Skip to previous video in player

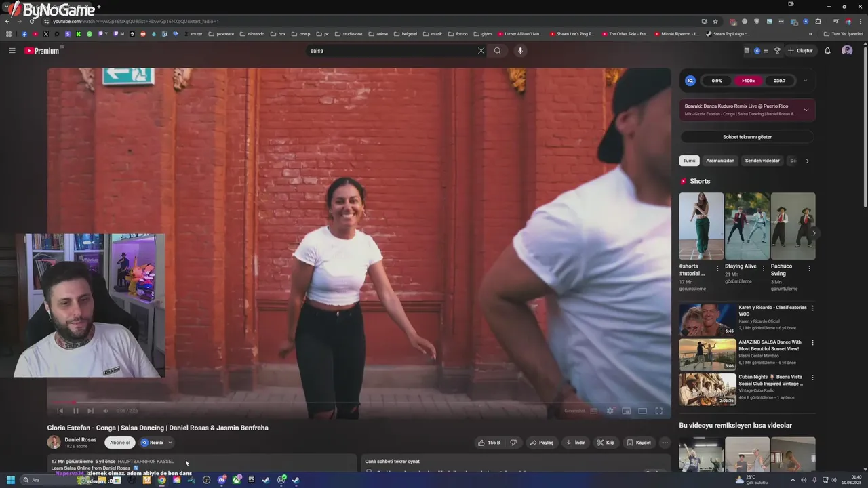60,411
